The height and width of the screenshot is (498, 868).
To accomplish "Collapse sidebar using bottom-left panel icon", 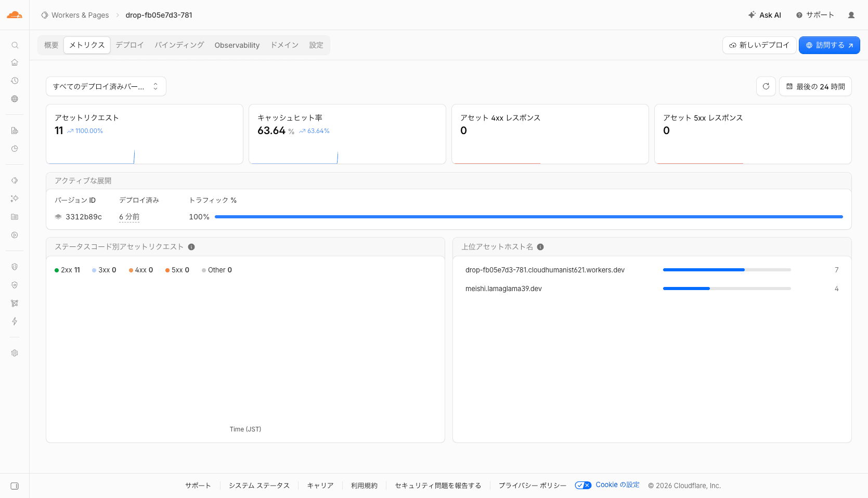I will tap(15, 486).
